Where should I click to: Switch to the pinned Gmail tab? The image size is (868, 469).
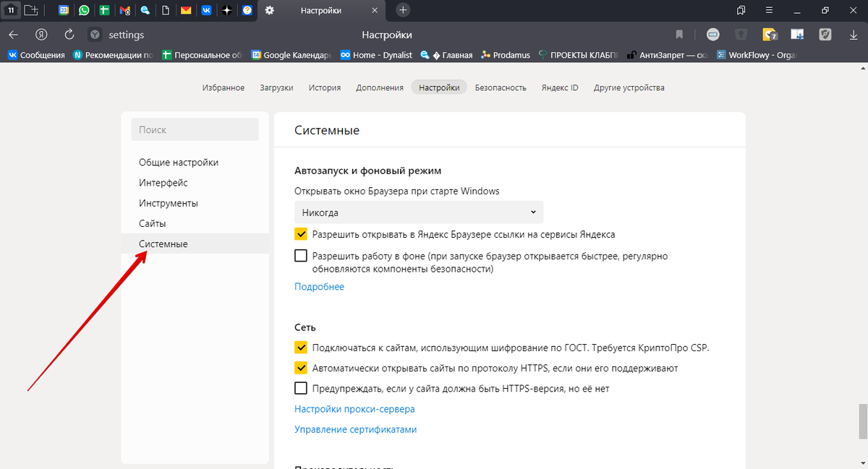pos(125,10)
